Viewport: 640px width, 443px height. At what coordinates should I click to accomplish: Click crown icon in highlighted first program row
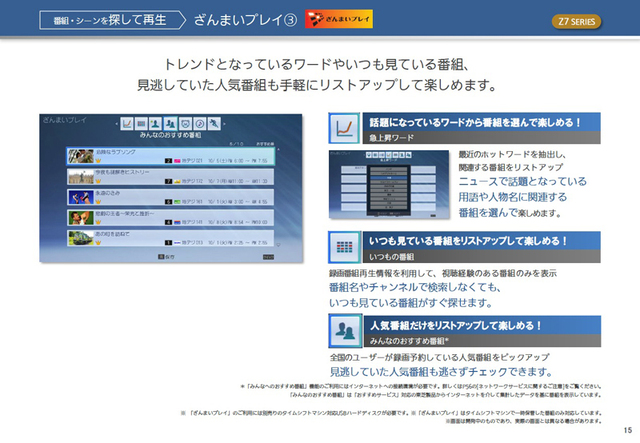98,160
